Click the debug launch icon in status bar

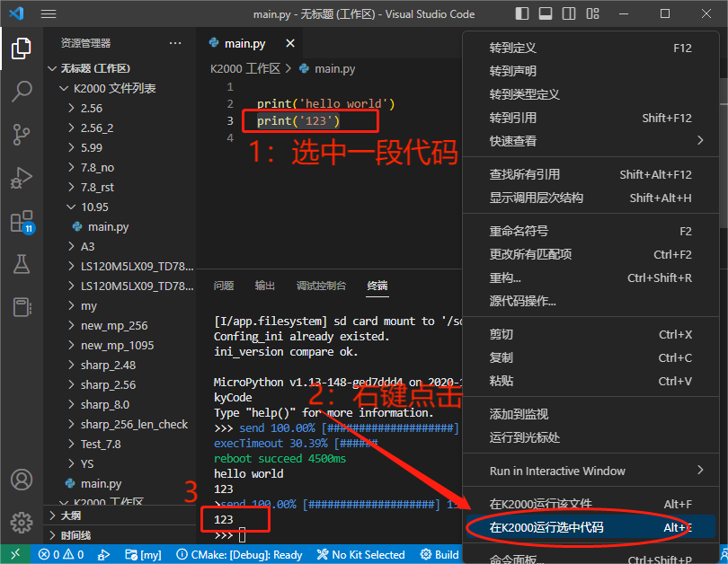(103, 554)
